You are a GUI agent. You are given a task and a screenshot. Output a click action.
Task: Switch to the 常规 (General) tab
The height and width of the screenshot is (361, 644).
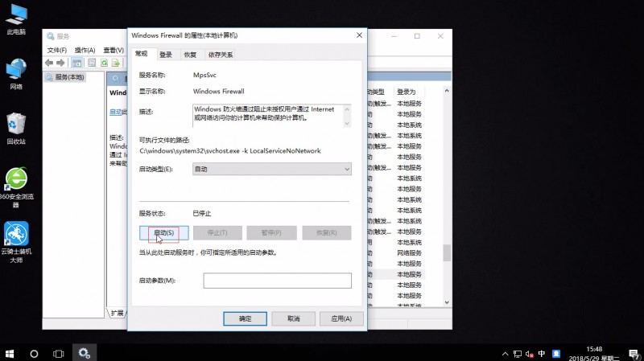click(x=142, y=54)
